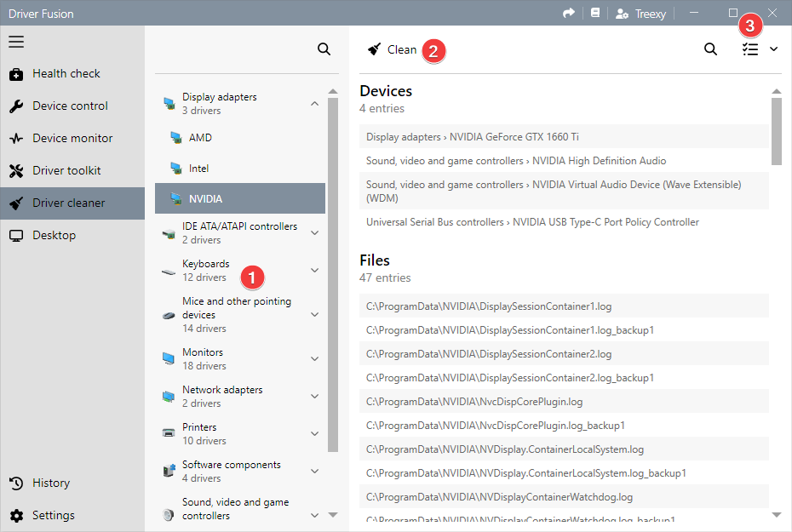Expand the Network adapters group chevron
Image resolution: width=792 pixels, height=532 pixels.
click(315, 396)
